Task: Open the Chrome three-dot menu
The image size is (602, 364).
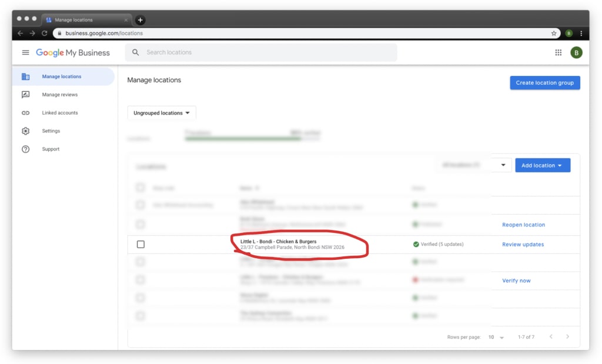Action: point(581,34)
